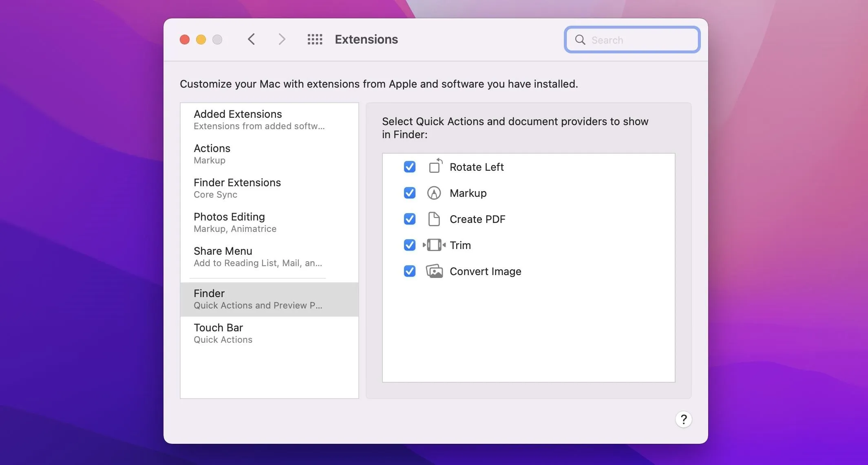Click the Convert Image photos icon

(434, 271)
